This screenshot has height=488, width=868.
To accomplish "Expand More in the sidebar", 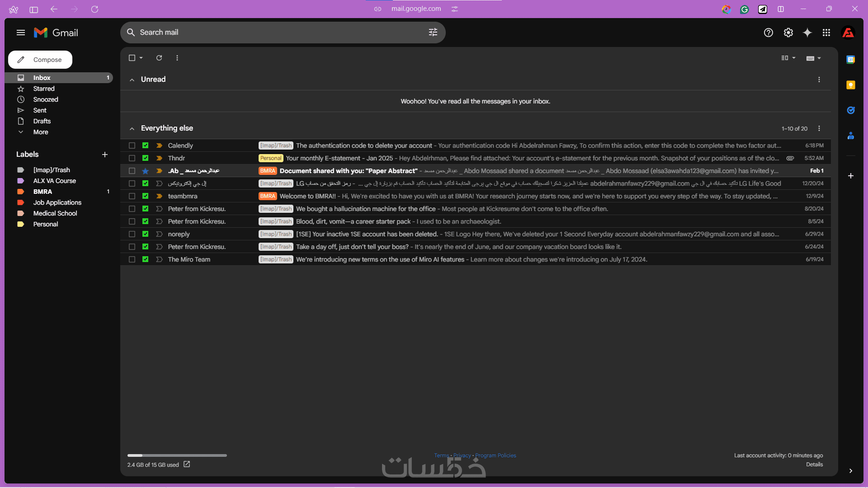I will point(40,132).
